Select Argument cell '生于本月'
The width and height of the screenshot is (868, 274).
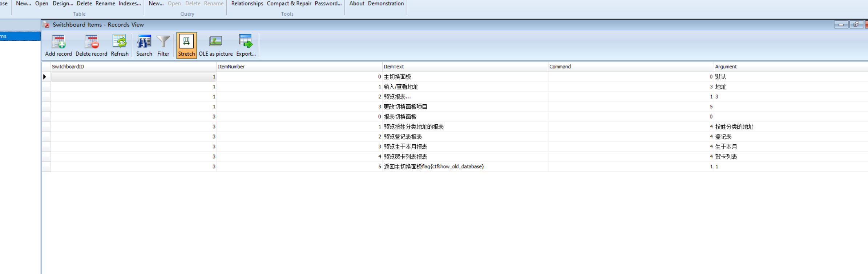pos(791,146)
